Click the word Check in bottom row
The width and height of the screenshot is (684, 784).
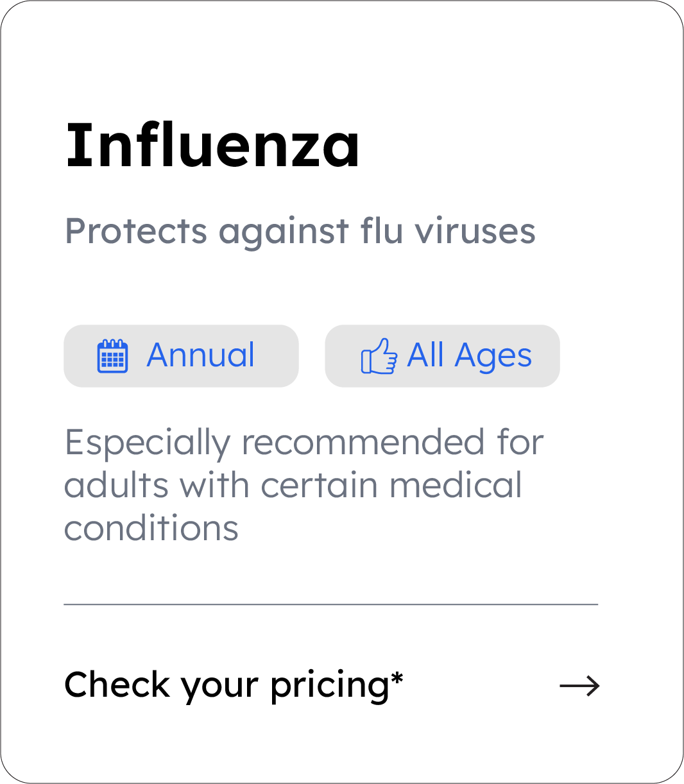[x=117, y=685]
